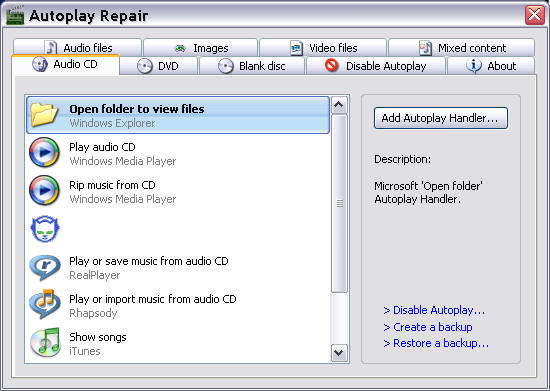
Task: Click the 'RealPlayer' subtitle text
Action: coord(94,275)
